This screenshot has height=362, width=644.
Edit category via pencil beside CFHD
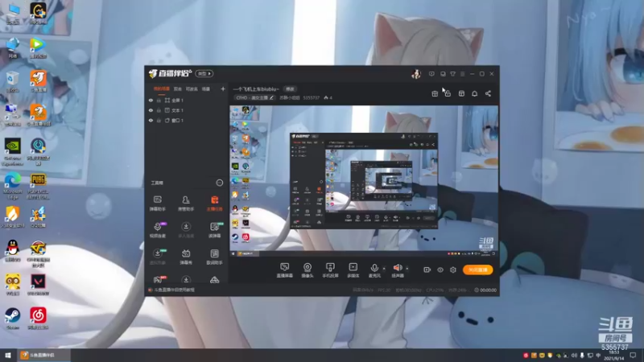pos(271,97)
